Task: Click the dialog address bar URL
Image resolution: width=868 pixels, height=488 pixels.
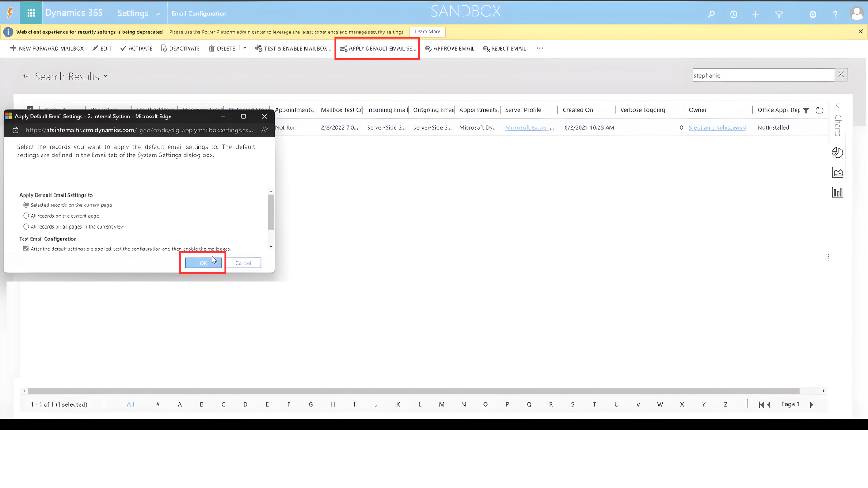Action: (139, 130)
